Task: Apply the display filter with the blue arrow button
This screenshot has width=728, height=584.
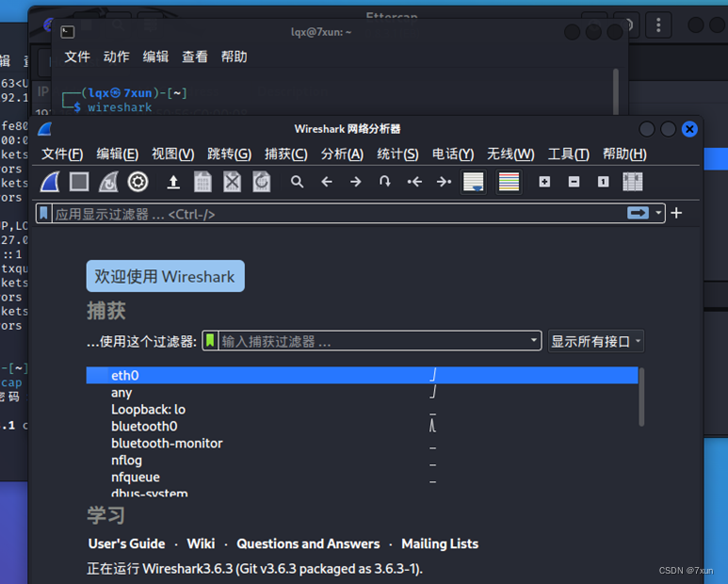Action: coord(638,213)
